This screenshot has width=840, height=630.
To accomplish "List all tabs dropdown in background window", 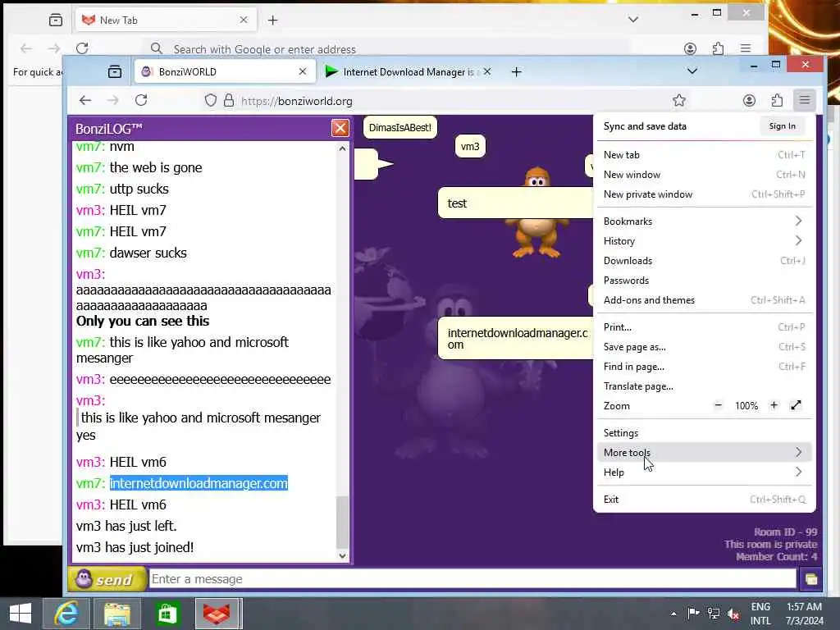I will click(x=633, y=20).
